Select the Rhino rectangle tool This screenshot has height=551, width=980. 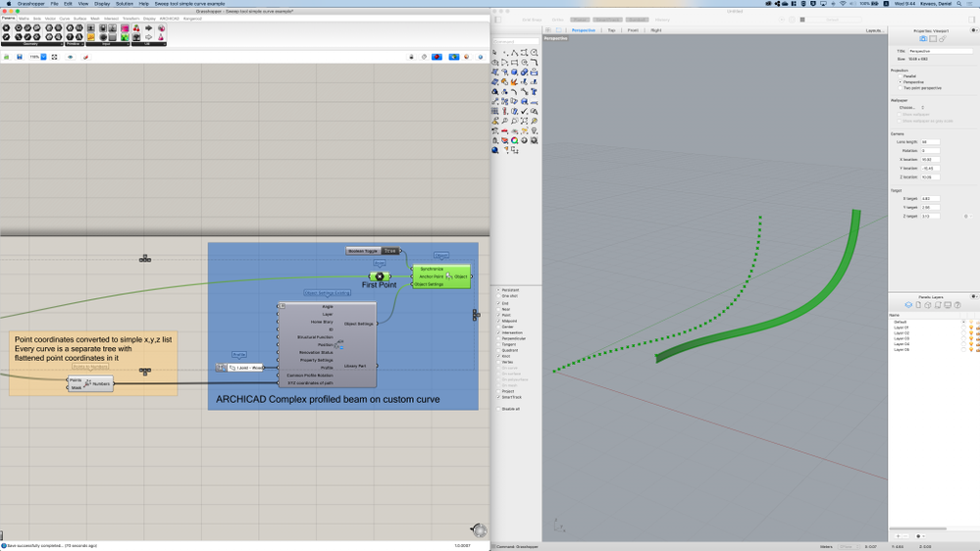tap(514, 63)
